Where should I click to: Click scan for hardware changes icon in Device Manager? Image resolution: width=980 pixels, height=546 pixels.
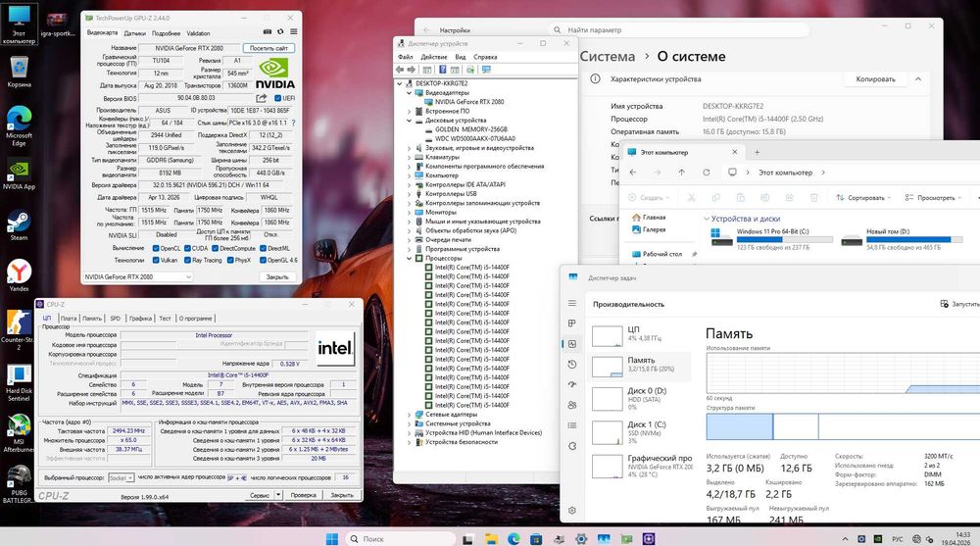click(x=470, y=70)
